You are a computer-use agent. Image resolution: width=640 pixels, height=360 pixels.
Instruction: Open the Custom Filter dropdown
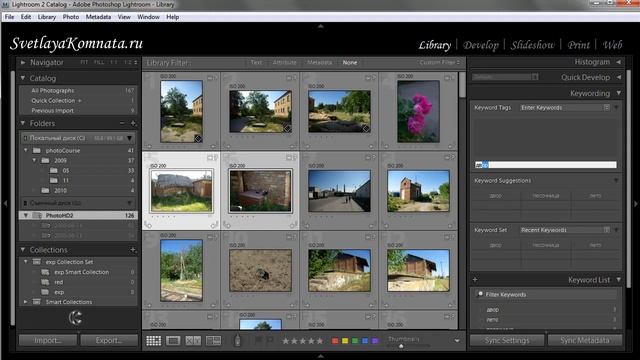440,62
